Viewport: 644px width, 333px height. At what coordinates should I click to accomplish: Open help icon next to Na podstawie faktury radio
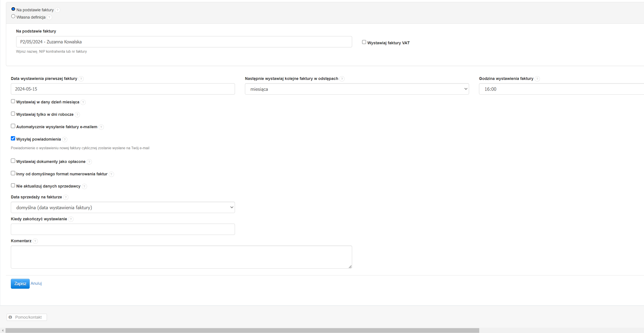pyautogui.click(x=58, y=10)
